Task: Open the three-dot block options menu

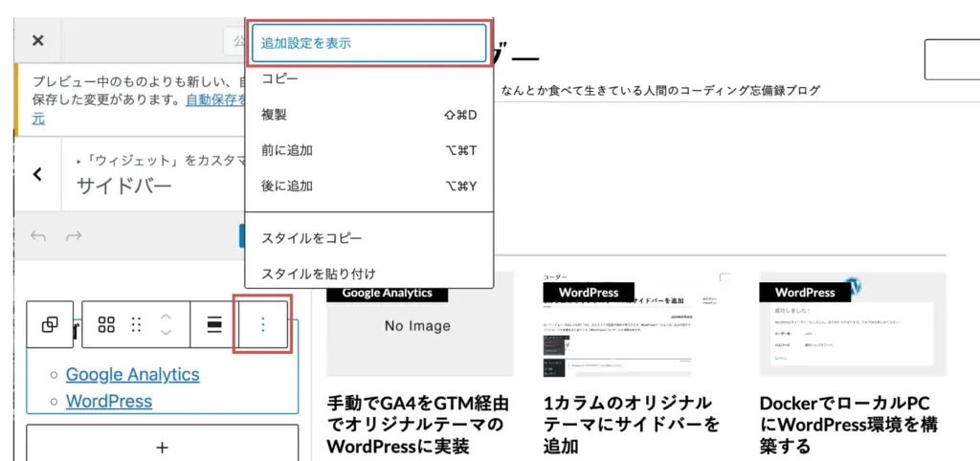Action: coord(262,324)
